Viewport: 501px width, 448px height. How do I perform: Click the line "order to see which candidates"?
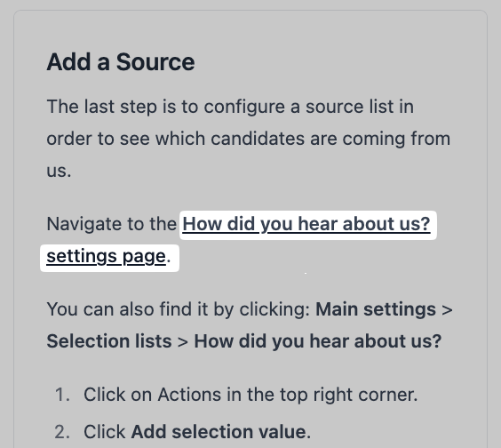click(249, 139)
